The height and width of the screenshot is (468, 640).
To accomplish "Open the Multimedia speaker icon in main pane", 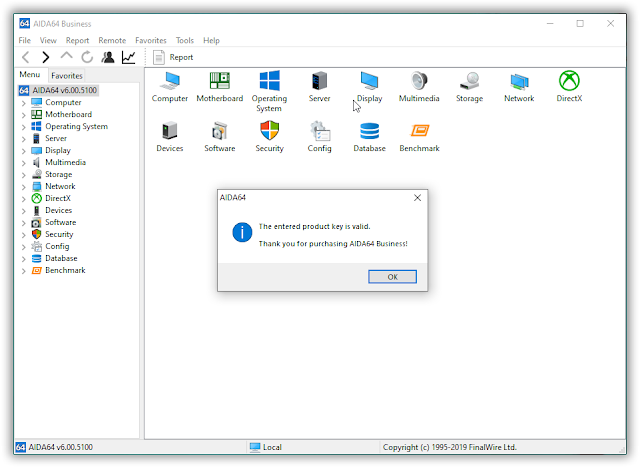I will pyautogui.click(x=419, y=80).
